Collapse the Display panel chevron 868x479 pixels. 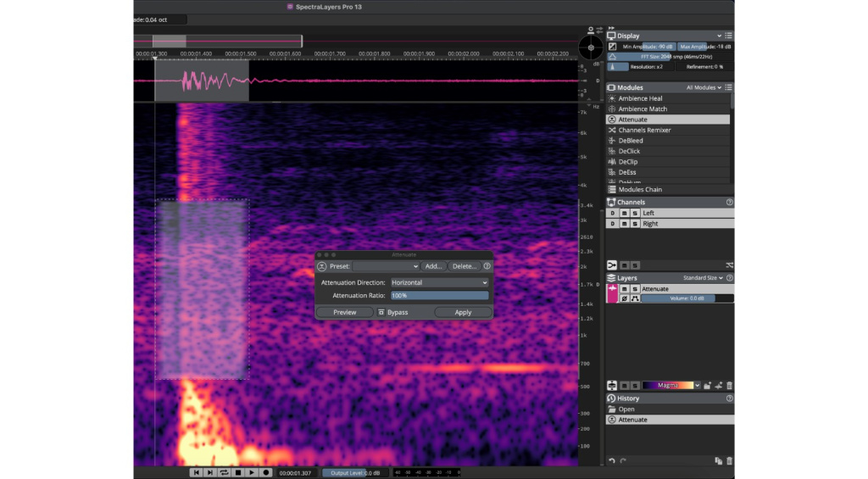tap(719, 36)
